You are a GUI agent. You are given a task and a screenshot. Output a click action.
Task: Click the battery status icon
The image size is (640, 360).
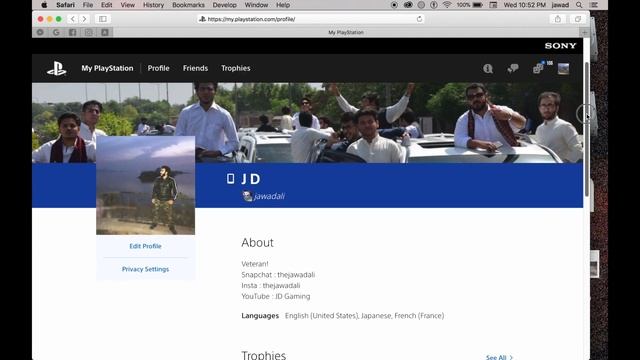(477, 5)
